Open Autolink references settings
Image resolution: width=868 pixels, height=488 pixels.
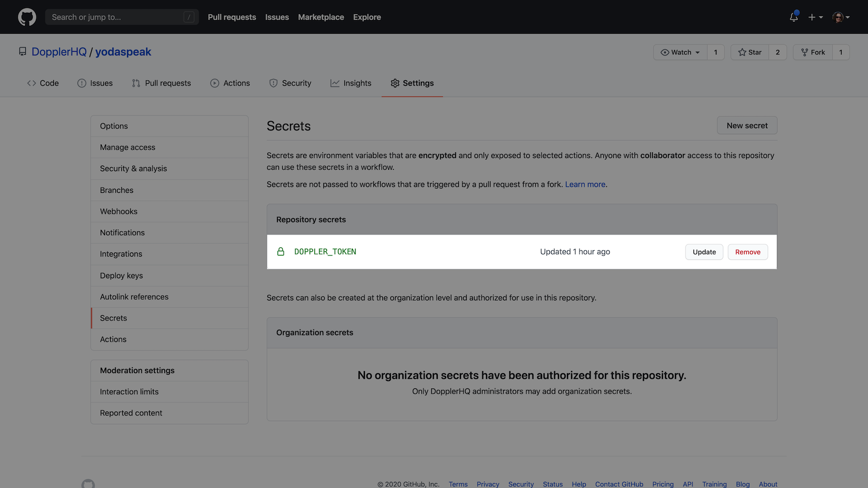pyautogui.click(x=170, y=297)
